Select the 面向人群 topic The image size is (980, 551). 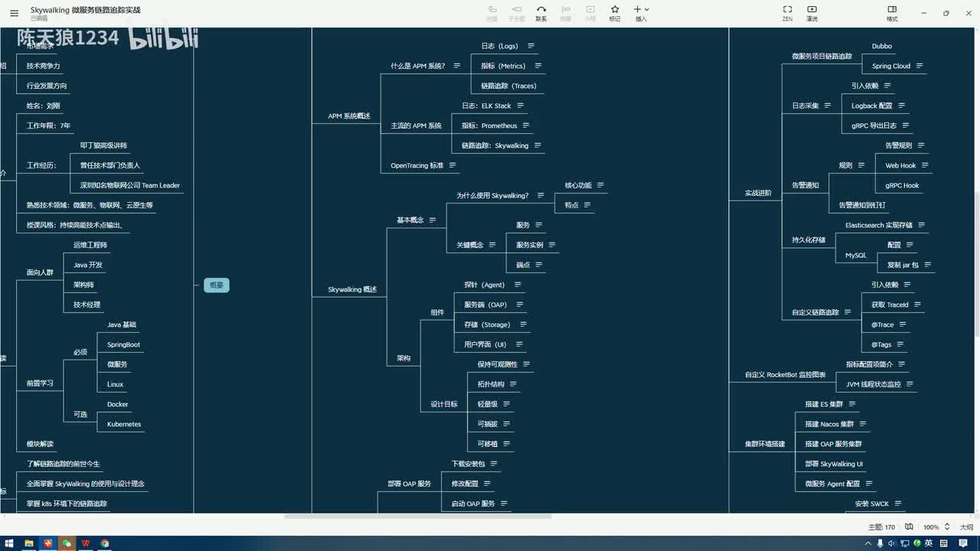pos(40,272)
